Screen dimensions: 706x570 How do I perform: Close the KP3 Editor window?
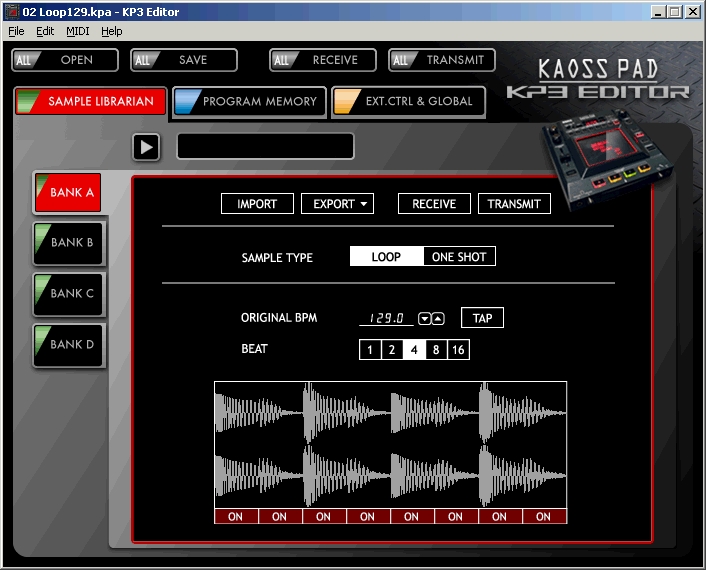tap(692, 12)
